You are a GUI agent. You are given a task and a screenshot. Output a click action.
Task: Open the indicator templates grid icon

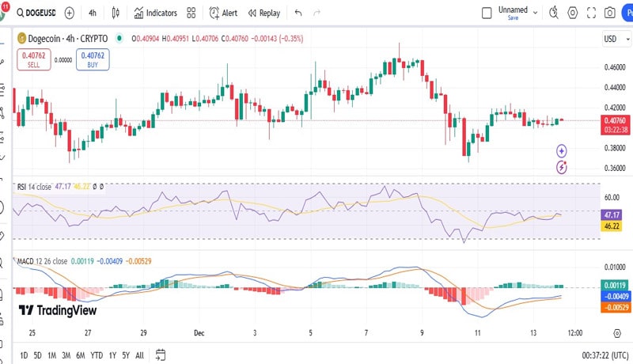pyautogui.click(x=191, y=13)
